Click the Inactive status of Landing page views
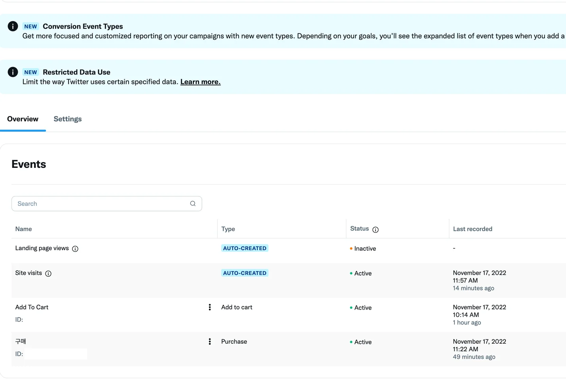The image size is (566, 392). coord(365,249)
